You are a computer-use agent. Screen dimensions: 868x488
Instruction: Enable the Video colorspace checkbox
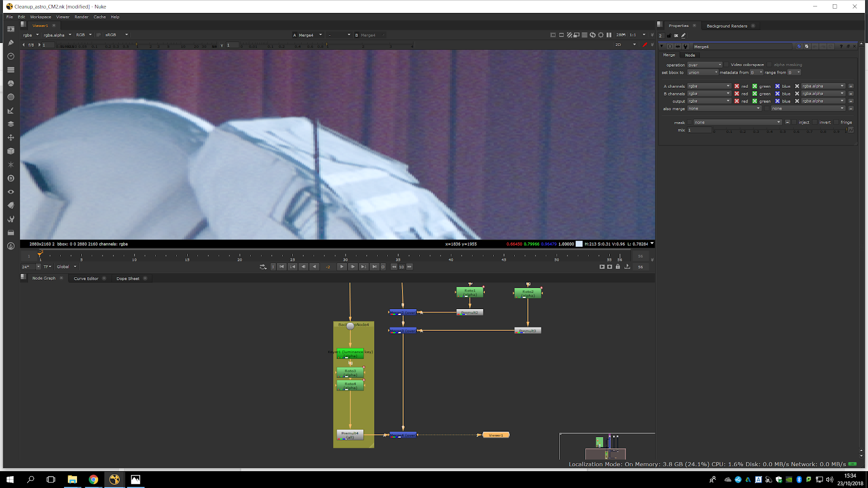(726, 65)
